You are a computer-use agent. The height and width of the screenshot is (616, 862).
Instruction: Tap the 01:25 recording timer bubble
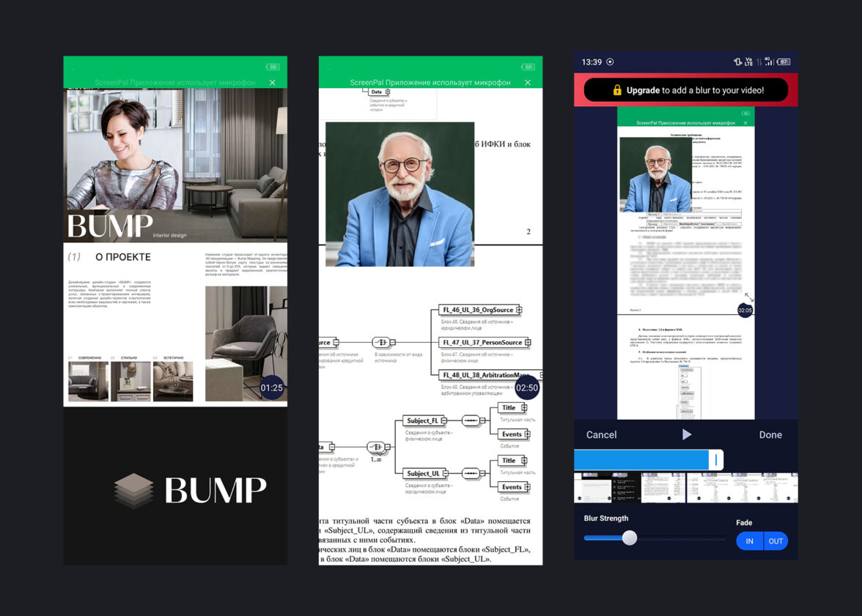tap(271, 388)
